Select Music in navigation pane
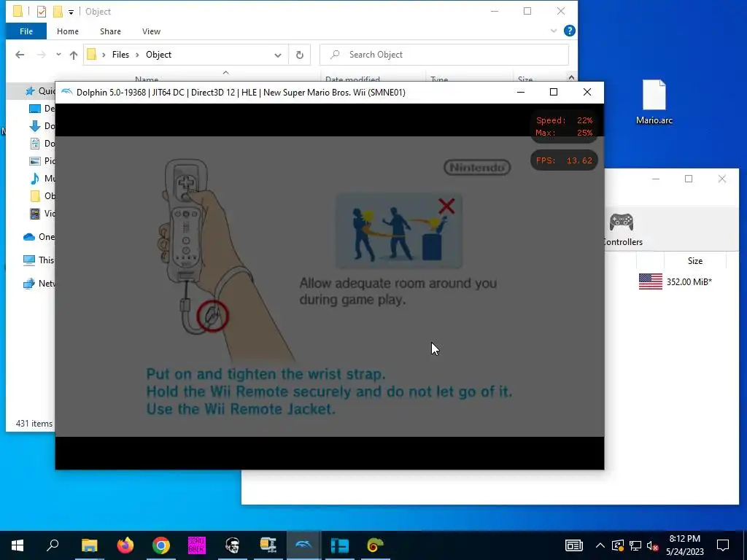Viewport: 747px width, 560px height. tap(42, 179)
